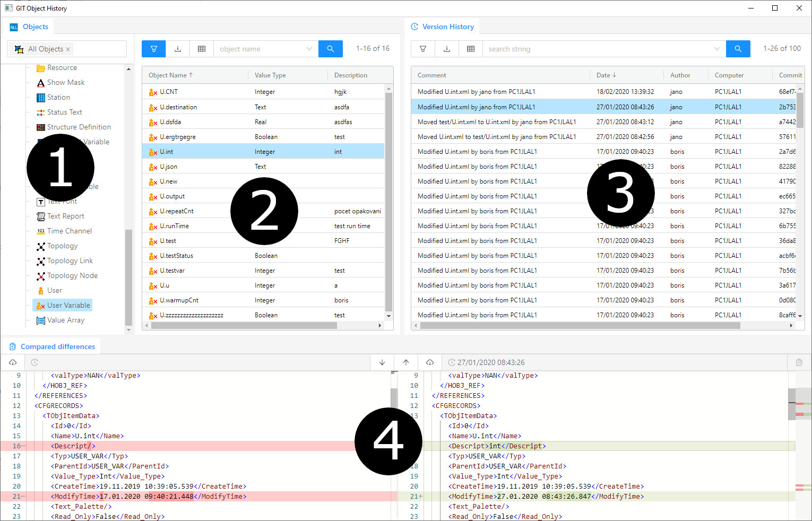Click the download icon beside object filter

178,49
